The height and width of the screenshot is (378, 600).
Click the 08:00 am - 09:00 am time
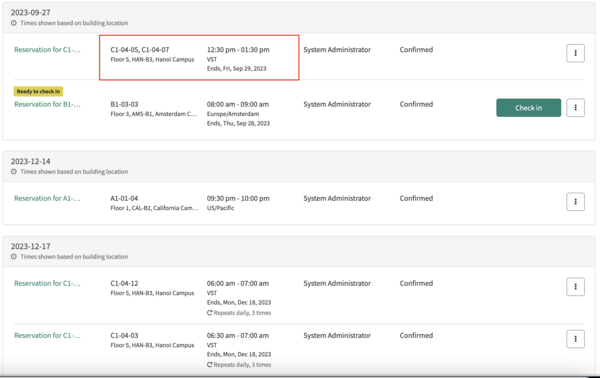pos(238,104)
